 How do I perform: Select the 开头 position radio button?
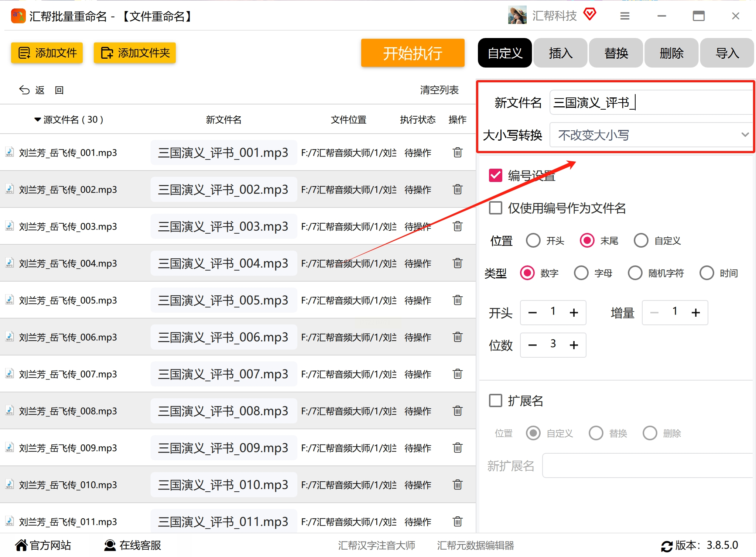coord(533,241)
